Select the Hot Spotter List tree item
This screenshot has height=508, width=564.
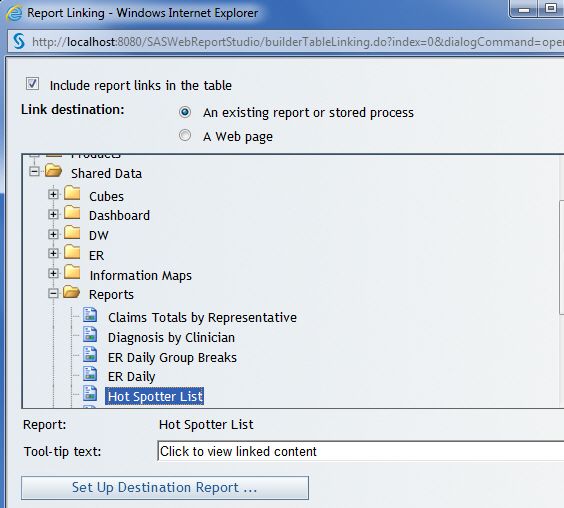tap(155, 396)
